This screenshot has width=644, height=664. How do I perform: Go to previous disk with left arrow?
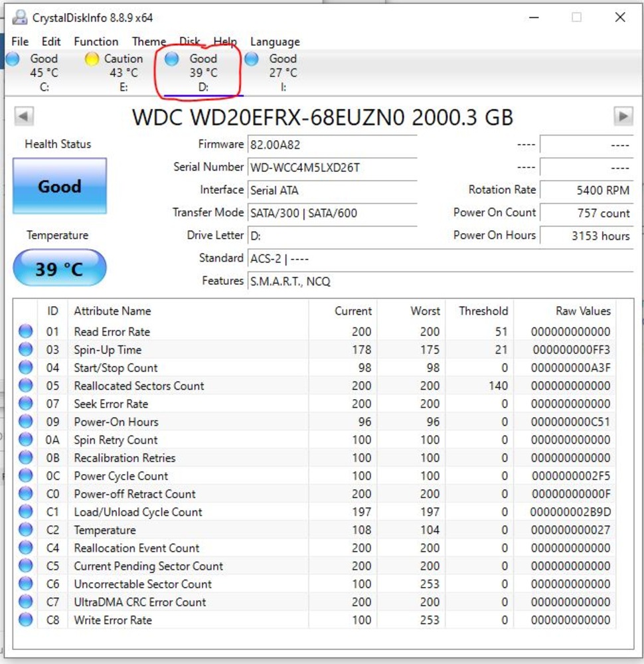(24, 116)
